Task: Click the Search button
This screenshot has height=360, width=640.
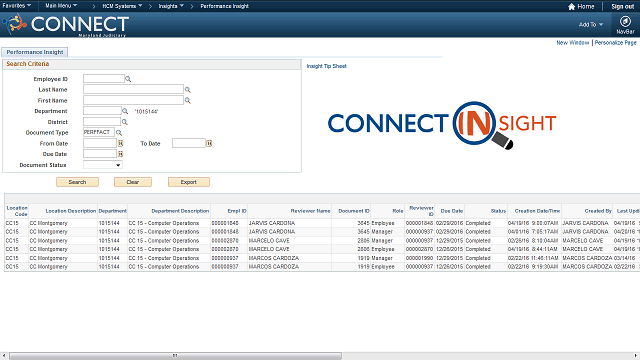Action: click(x=77, y=182)
